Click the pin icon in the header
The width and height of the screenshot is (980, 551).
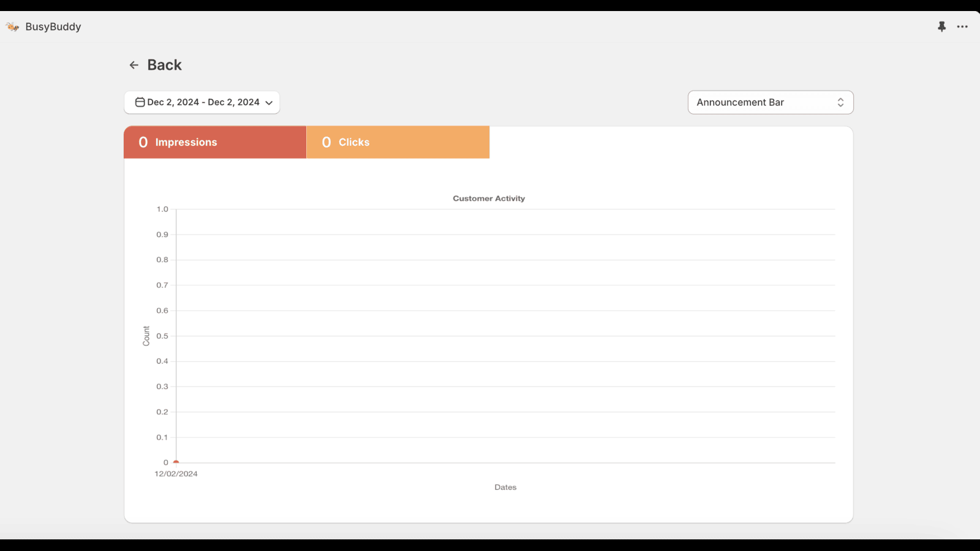941,26
